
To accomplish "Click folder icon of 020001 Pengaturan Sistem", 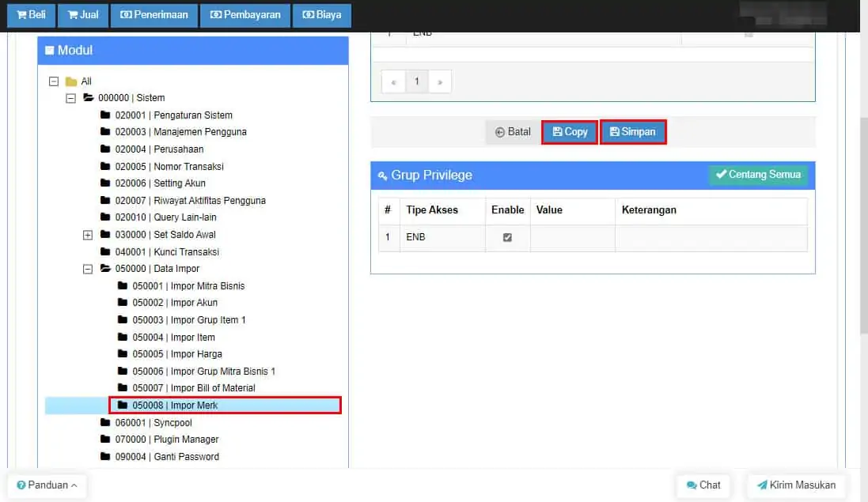I will (x=105, y=115).
